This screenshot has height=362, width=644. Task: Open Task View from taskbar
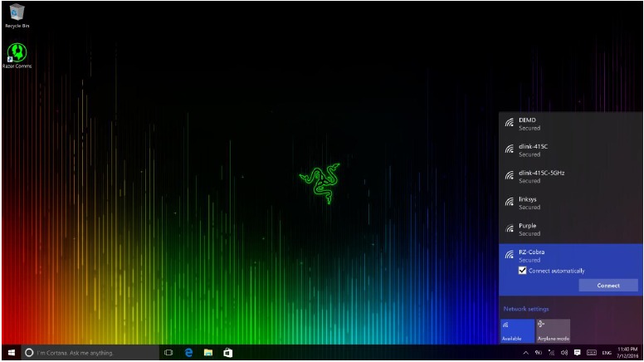click(x=168, y=353)
